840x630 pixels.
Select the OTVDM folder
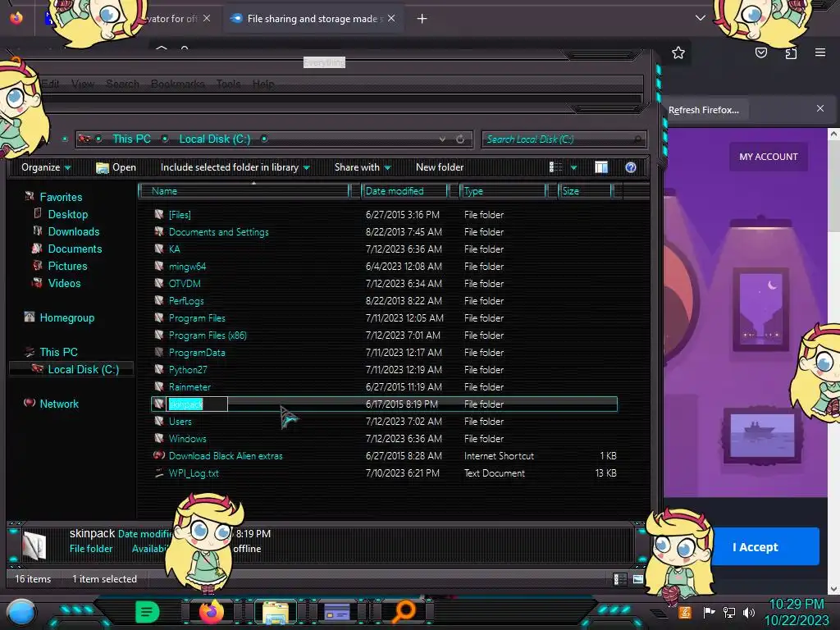pos(185,283)
